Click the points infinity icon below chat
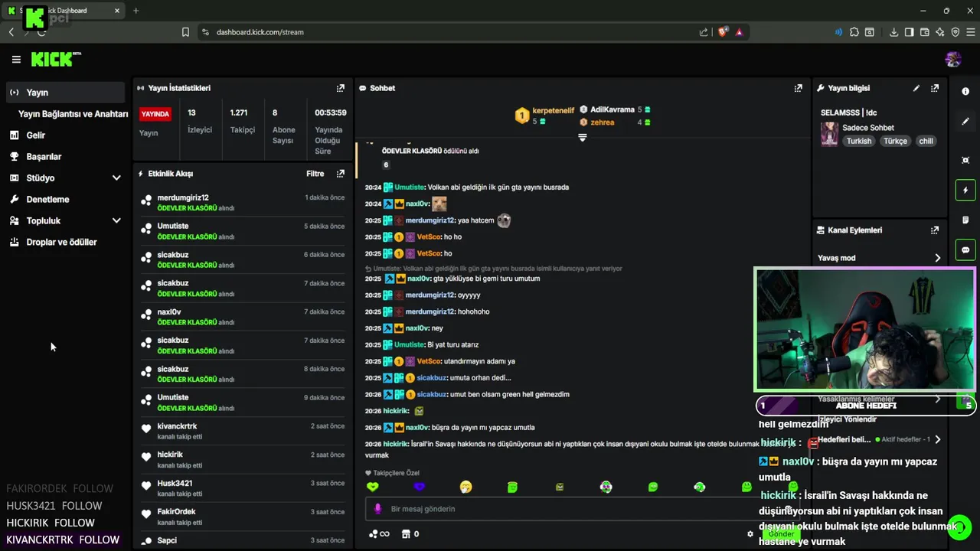The width and height of the screenshot is (980, 551). point(379,534)
